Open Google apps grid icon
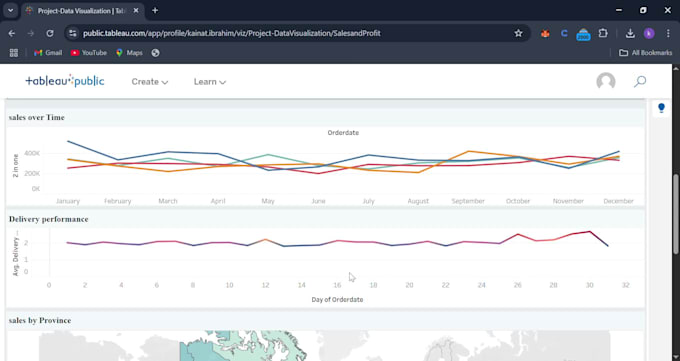Screen dimensions: 680x361 [x=14, y=53]
